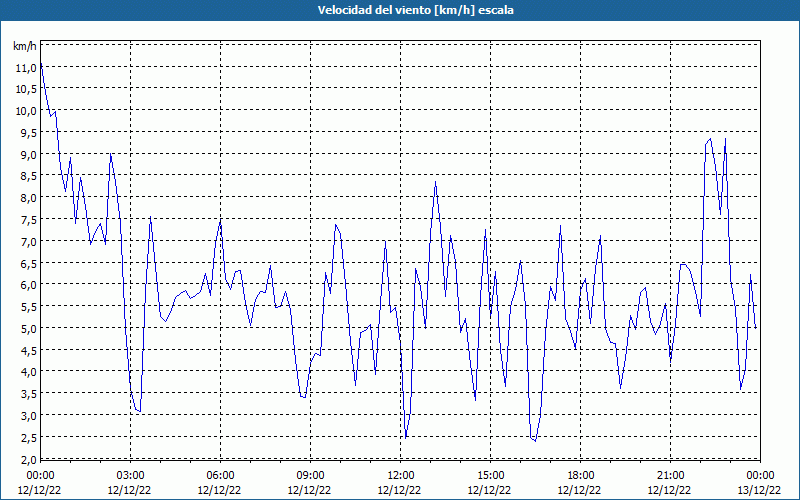
Task: Click the 21:00 time label on x-axis
Action: click(x=670, y=476)
